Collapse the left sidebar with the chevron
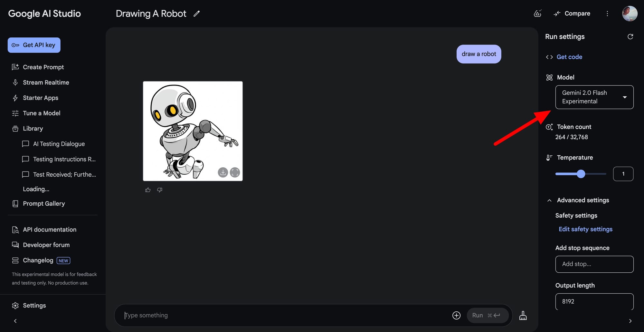 click(x=15, y=321)
